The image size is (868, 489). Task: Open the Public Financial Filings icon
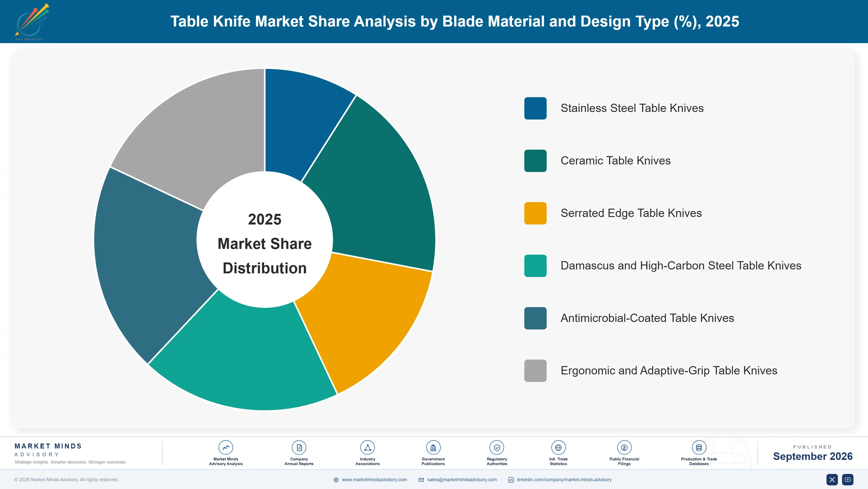pos(624,447)
